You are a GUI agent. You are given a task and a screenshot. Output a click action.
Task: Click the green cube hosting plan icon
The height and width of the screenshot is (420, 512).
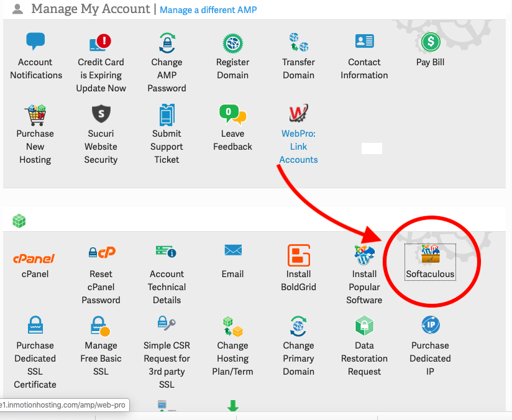pyautogui.click(x=19, y=221)
